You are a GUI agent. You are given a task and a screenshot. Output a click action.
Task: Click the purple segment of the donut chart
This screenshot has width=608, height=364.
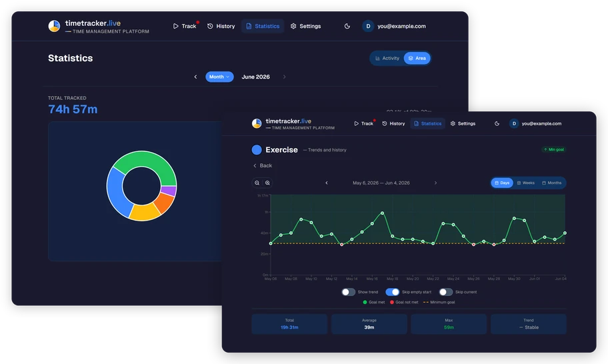coord(169,191)
